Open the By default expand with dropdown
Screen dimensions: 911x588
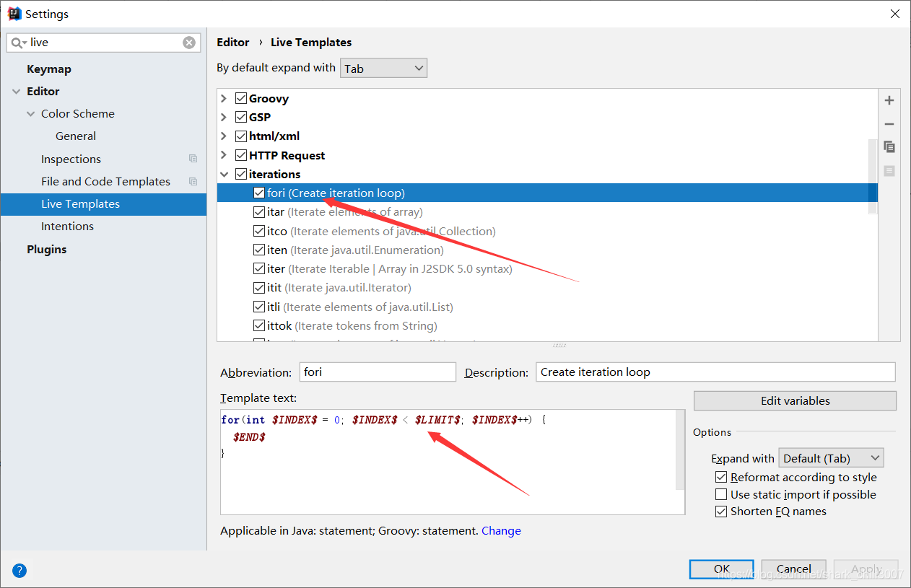tap(383, 69)
